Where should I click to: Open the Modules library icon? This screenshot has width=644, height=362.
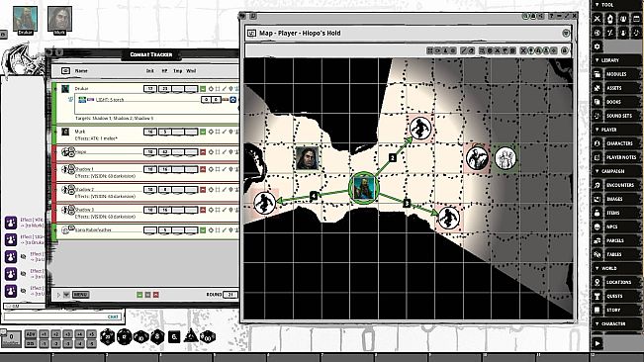tap(598, 74)
